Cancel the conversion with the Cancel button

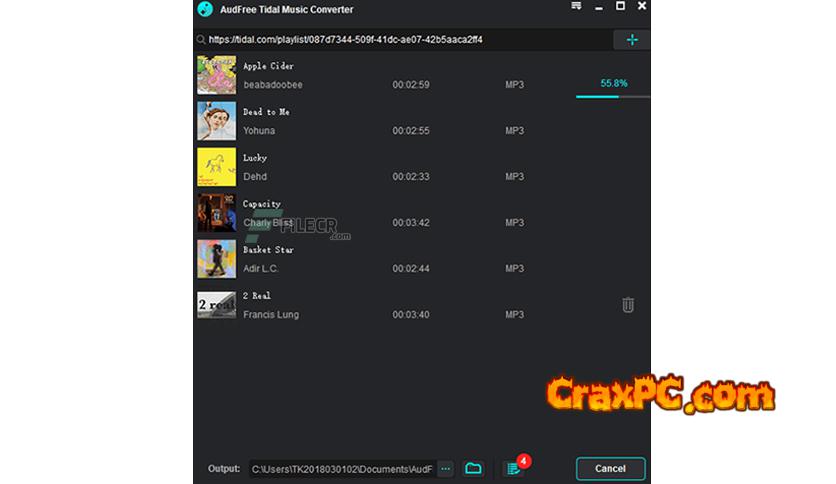pos(610,469)
